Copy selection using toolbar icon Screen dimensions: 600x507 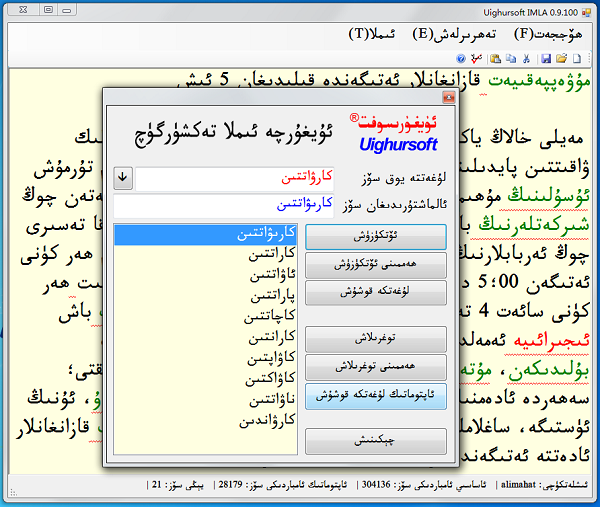511,59
